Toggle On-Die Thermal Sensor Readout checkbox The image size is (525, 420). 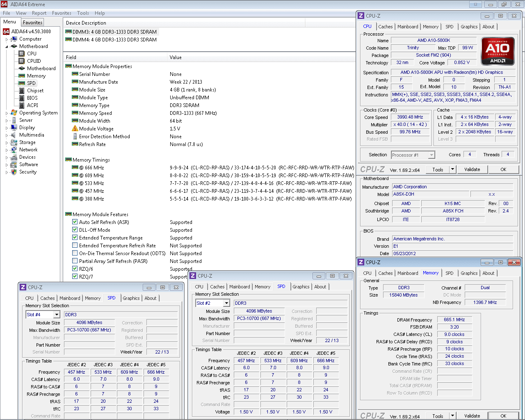pyautogui.click(x=75, y=253)
